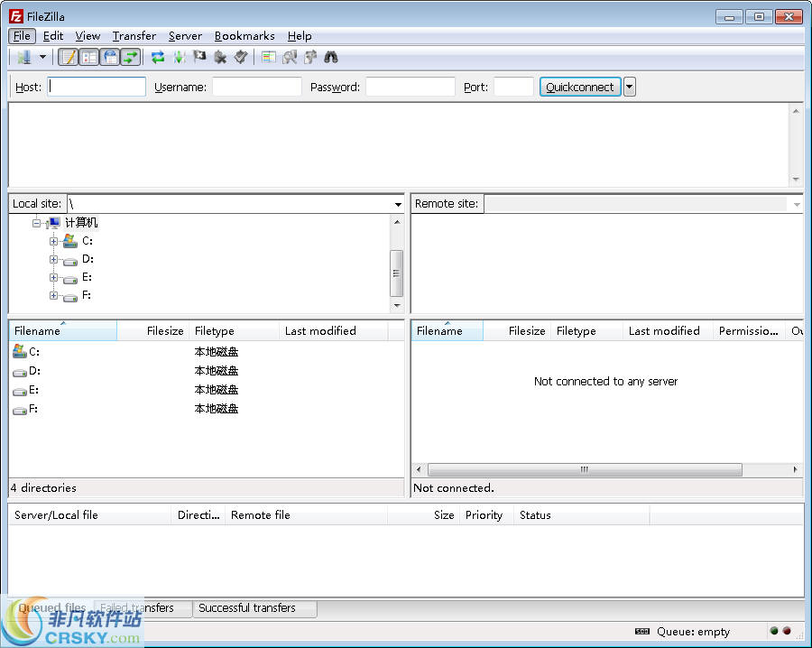
Task: Focus the Password input field
Action: click(x=411, y=87)
